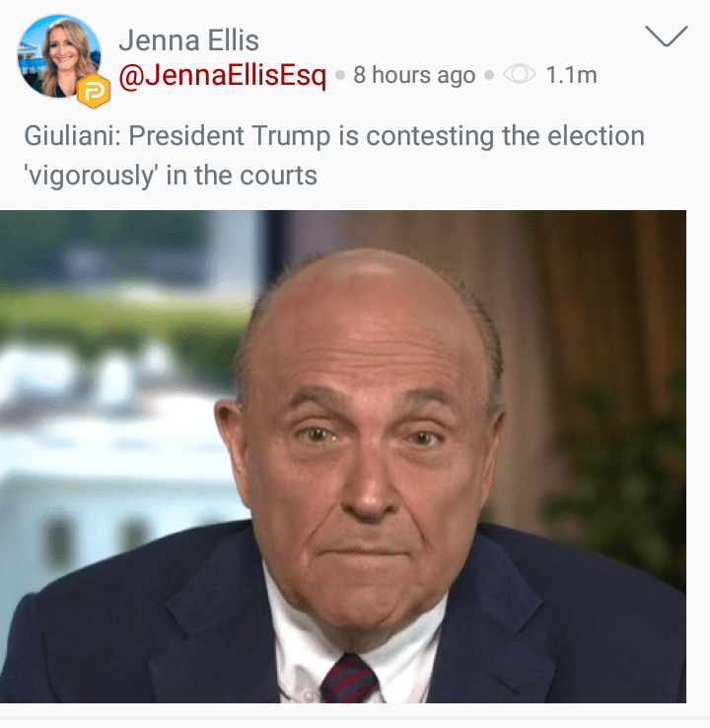Open the Giuliani video thumbnail
Viewport: 710px width, 728px height.
tap(343, 457)
